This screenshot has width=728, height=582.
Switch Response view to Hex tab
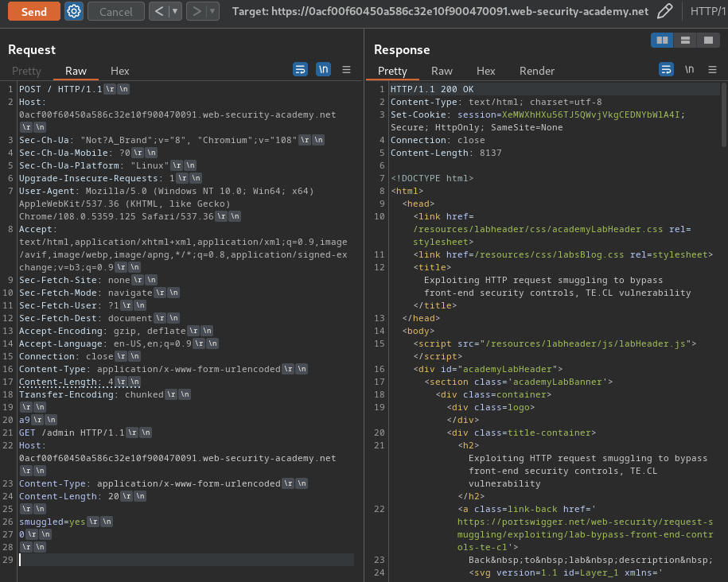coord(485,71)
